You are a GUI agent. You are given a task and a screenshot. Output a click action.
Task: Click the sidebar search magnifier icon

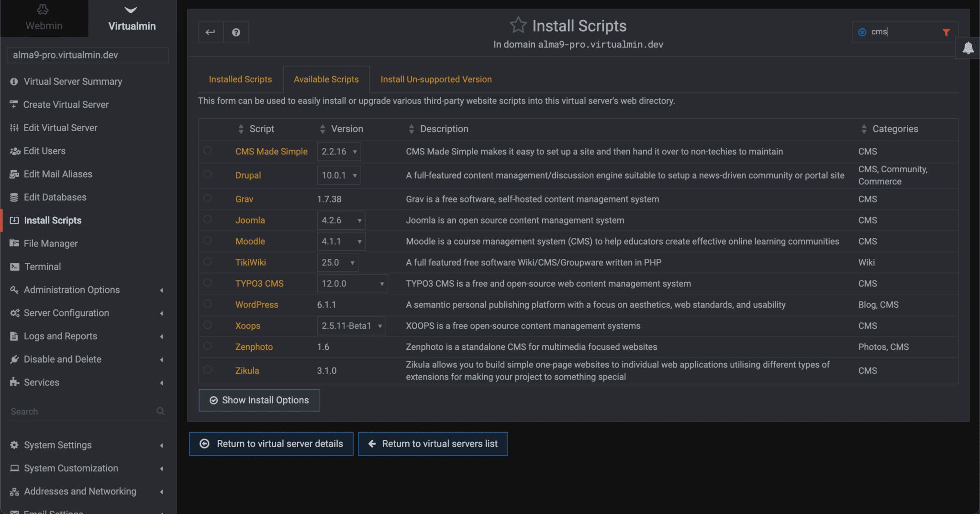(160, 411)
